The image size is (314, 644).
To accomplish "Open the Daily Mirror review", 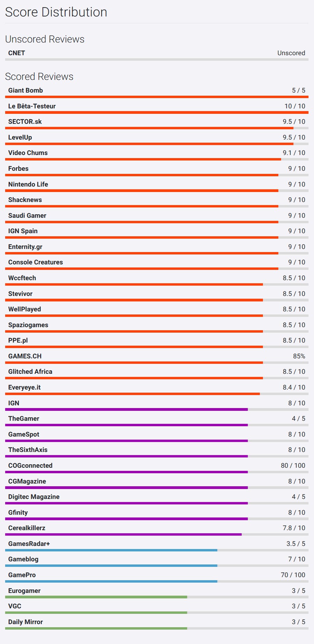I will 25,622.
